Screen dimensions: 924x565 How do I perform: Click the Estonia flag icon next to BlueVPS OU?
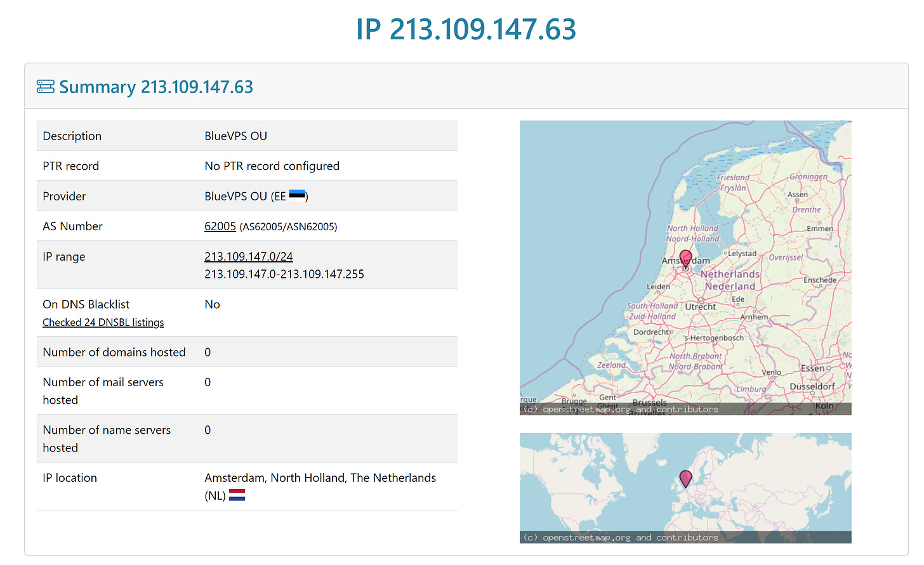pos(297,194)
